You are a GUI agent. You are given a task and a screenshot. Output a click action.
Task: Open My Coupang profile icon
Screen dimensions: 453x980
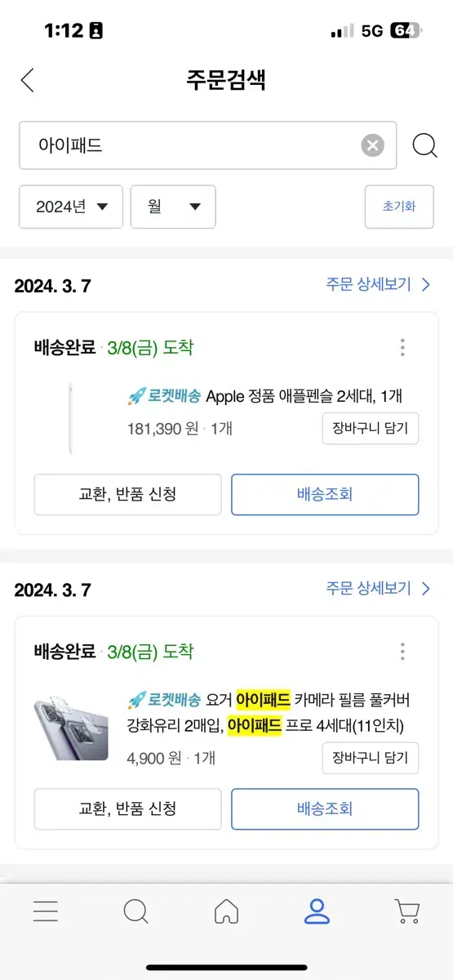pos(317,911)
